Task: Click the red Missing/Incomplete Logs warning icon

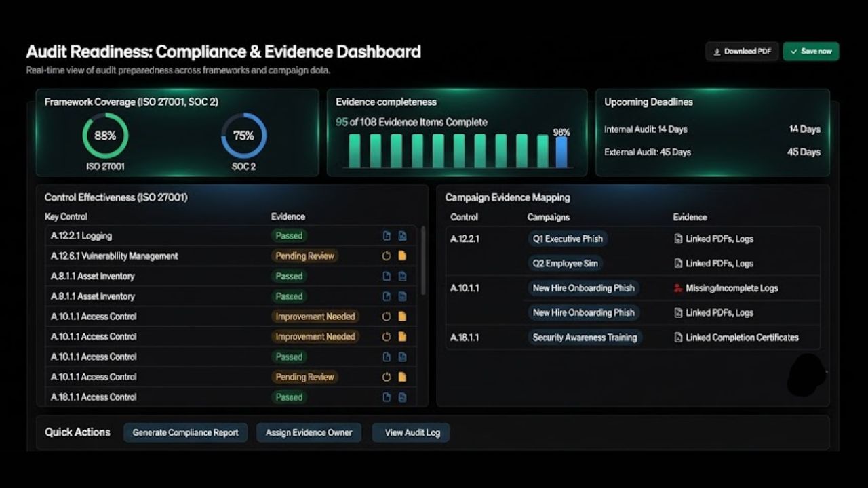Action: (x=678, y=288)
